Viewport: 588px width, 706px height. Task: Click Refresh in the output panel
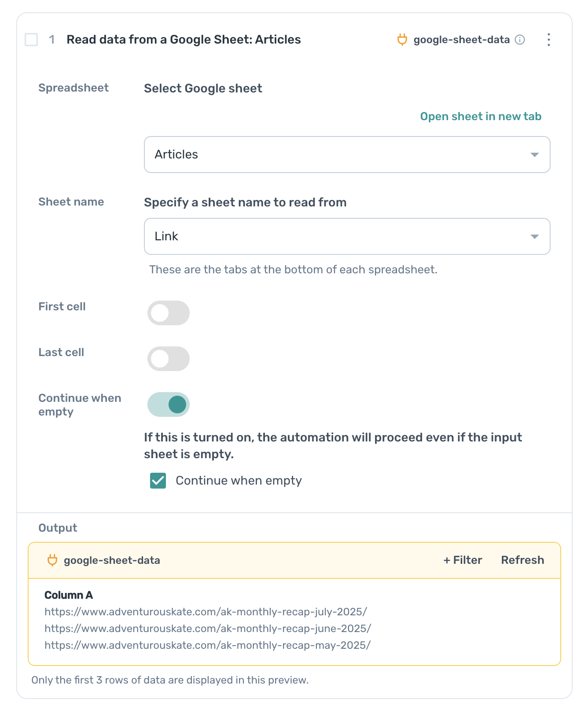pos(522,560)
